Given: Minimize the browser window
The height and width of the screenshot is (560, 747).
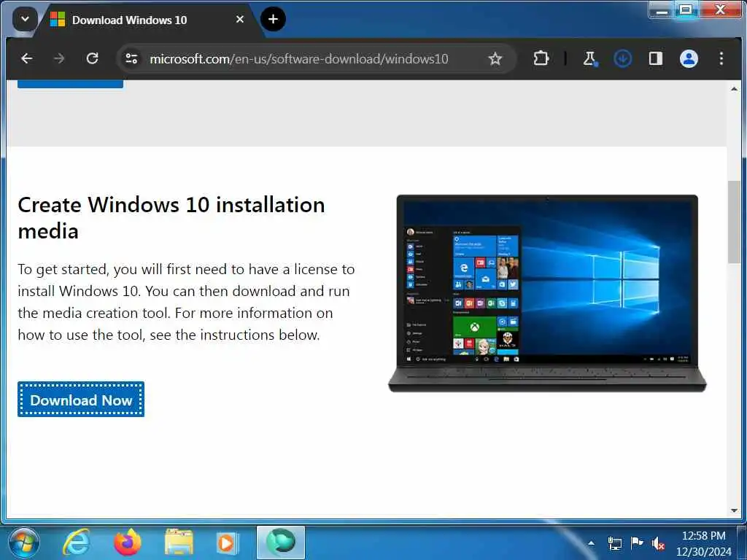Looking at the screenshot, I should coord(661,9).
